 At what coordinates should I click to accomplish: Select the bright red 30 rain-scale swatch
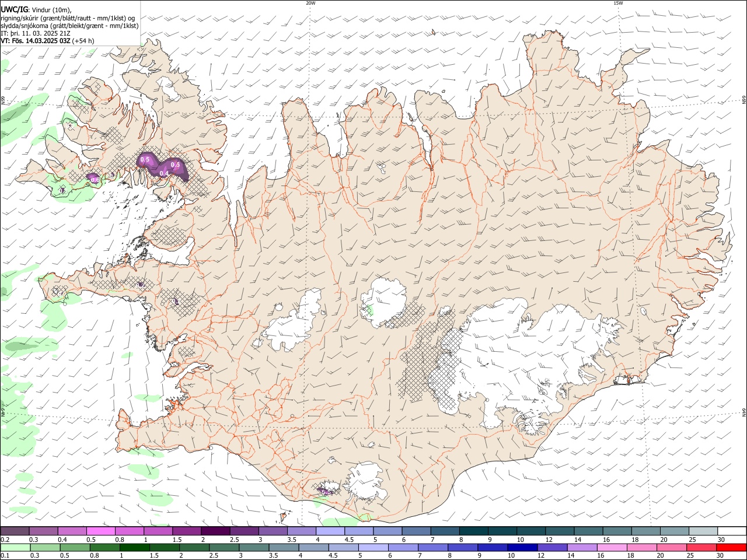(x=731, y=547)
